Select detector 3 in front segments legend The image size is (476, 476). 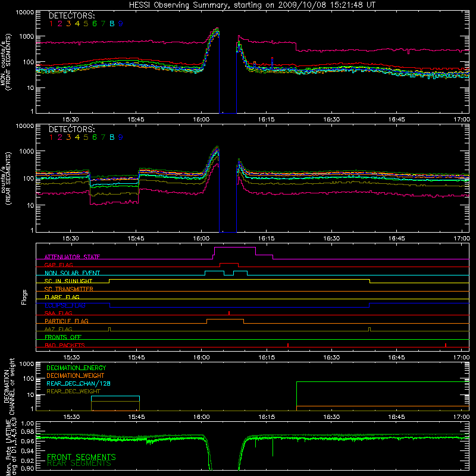[68, 24]
